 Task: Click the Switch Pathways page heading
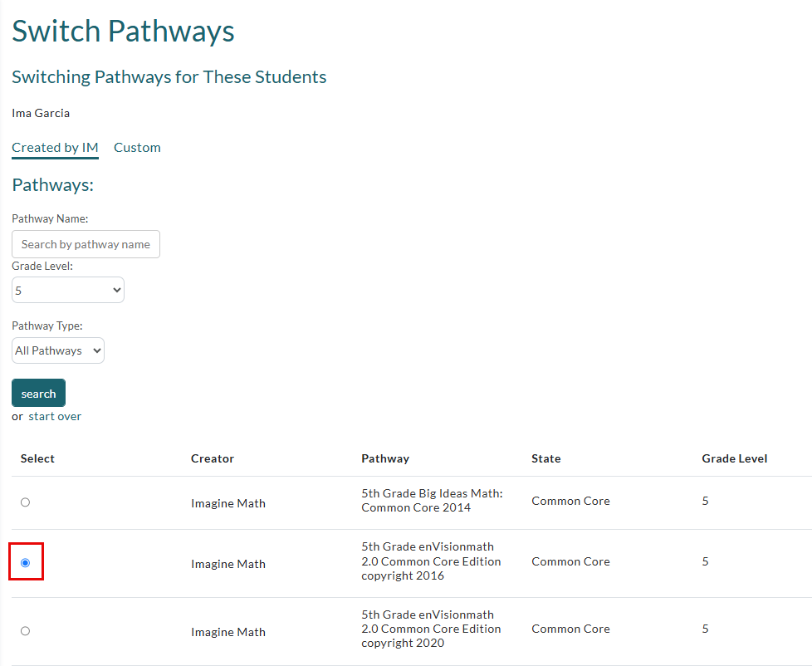(123, 31)
